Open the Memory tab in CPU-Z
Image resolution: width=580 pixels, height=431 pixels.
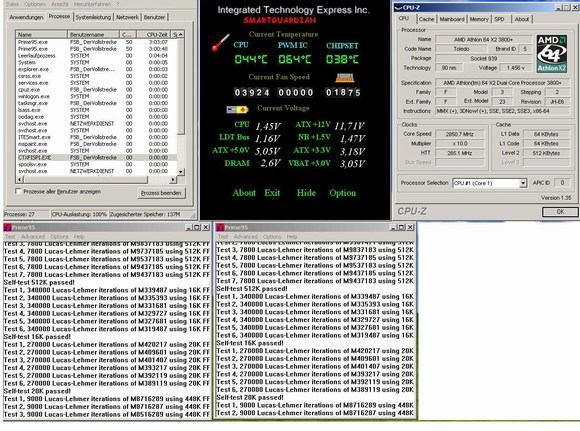(479, 19)
